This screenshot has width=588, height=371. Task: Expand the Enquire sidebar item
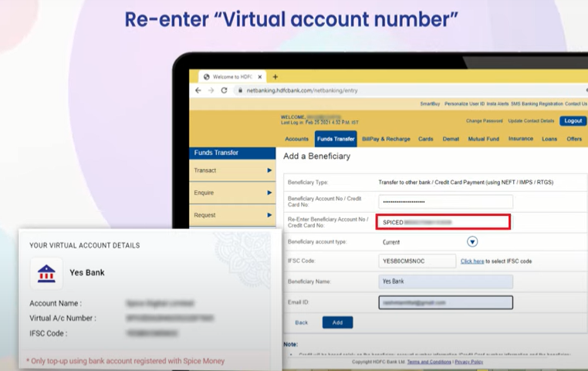pos(232,193)
